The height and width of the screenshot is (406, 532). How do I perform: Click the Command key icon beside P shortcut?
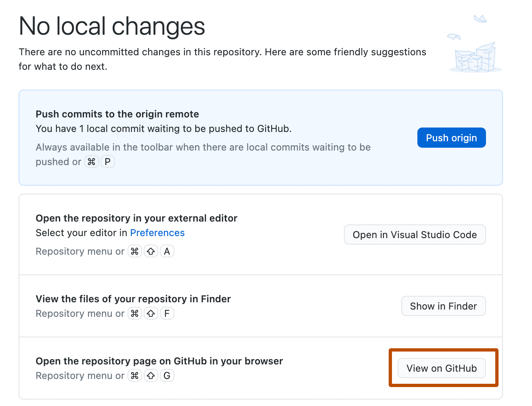92,161
